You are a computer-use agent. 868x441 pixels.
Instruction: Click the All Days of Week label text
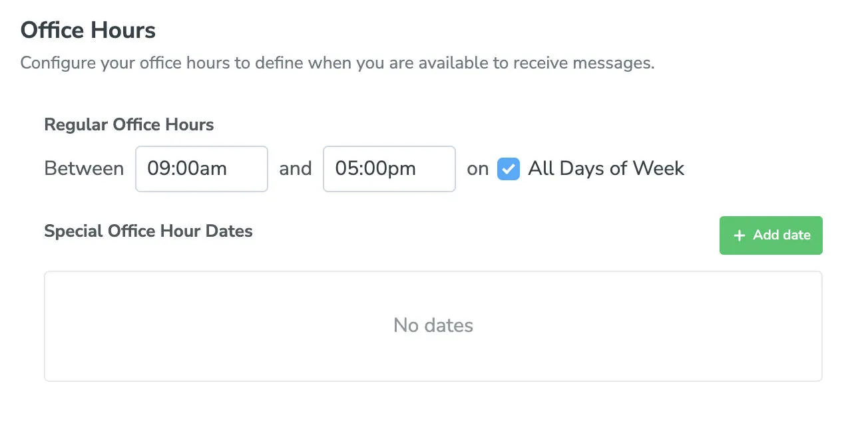click(x=606, y=169)
